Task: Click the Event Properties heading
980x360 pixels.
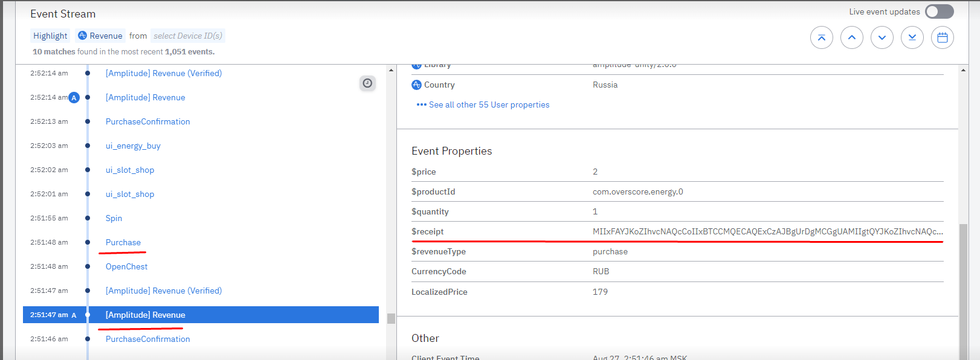Action: coord(452,151)
